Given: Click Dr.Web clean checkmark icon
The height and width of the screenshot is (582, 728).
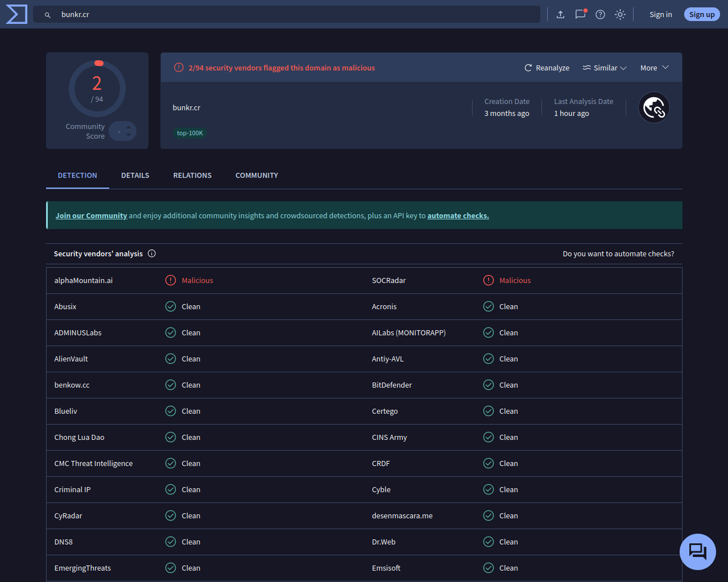Looking at the screenshot, I should 489,542.
